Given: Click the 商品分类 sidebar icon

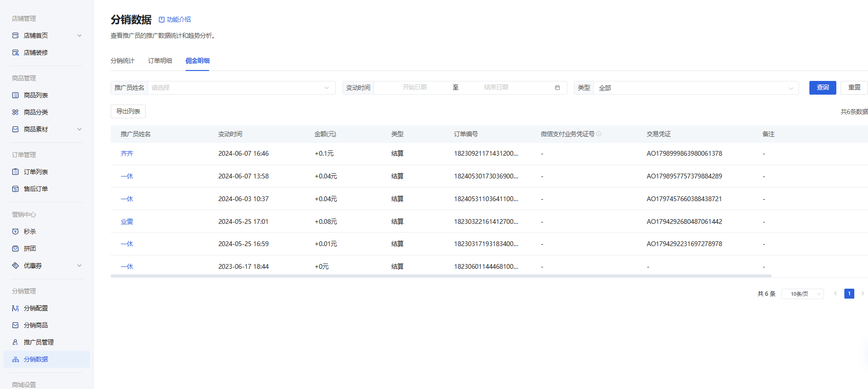Looking at the screenshot, I should click(16, 112).
